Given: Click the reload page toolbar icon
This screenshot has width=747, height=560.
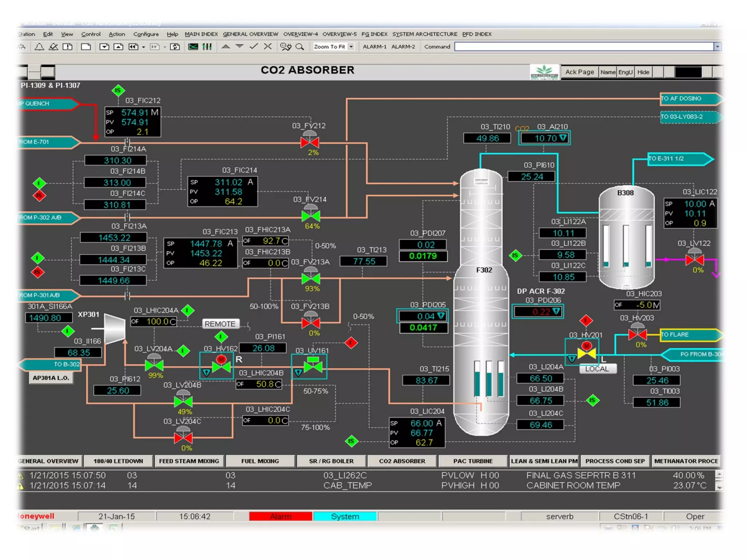Looking at the screenshot, I should (175, 47).
